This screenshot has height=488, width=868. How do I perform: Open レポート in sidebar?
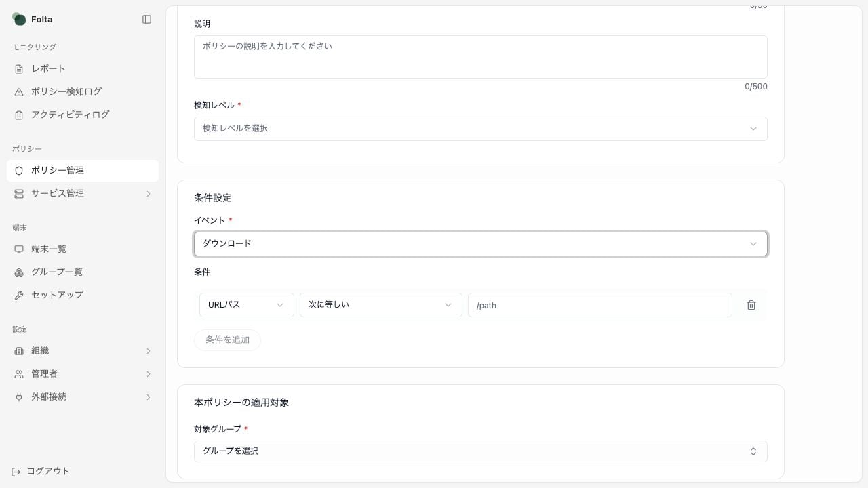83,69
